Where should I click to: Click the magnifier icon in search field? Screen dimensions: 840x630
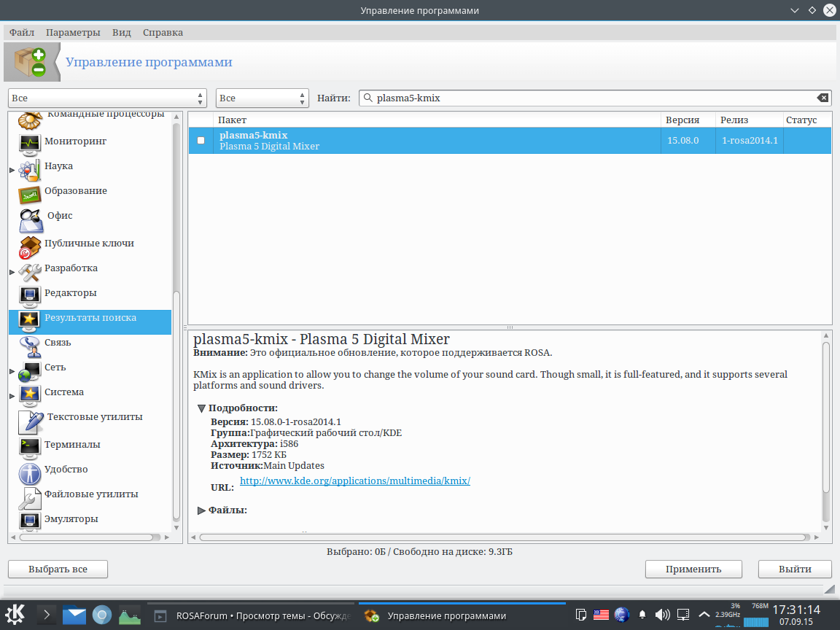pyautogui.click(x=367, y=98)
